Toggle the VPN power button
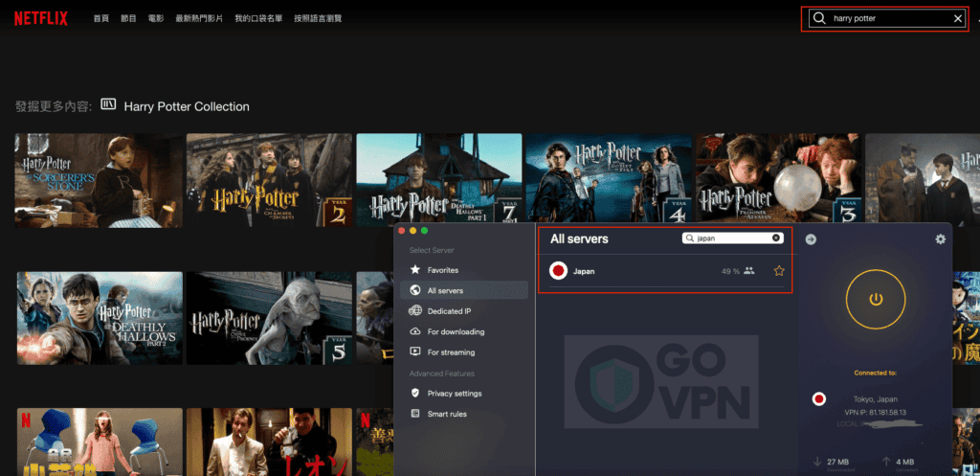Screen dimensions: 980x476 coord(876,300)
